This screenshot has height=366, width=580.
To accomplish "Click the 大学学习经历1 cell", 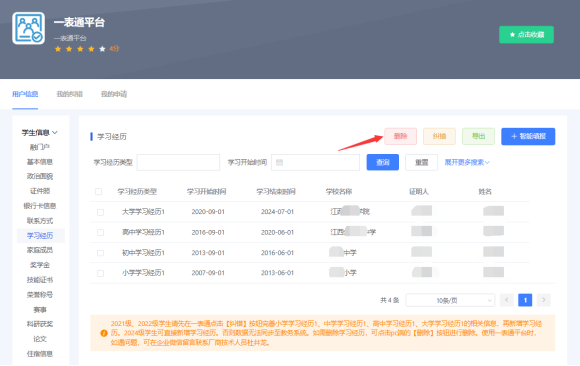I will coord(143,212).
